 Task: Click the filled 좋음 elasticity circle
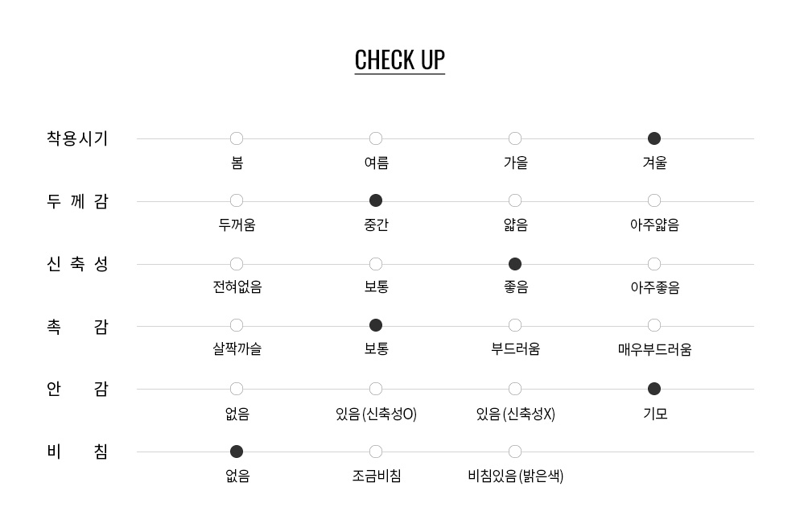[515, 264]
